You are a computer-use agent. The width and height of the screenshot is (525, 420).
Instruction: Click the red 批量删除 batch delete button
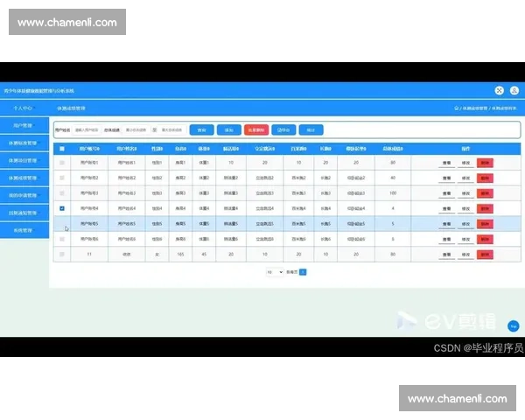(x=256, y=130)
